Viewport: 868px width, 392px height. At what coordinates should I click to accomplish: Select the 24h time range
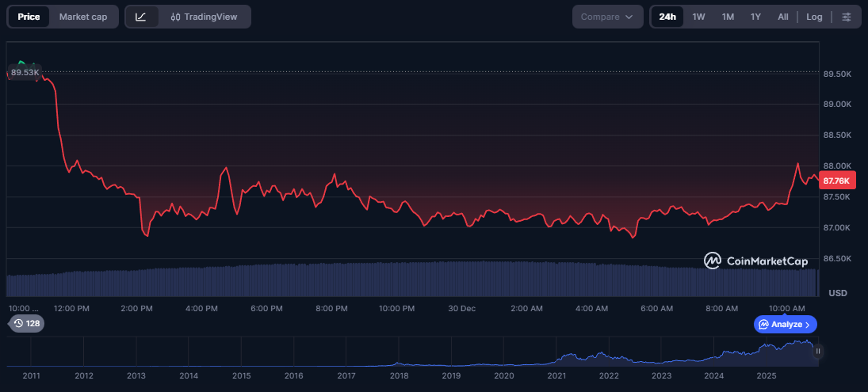click(x=667, y=17)
